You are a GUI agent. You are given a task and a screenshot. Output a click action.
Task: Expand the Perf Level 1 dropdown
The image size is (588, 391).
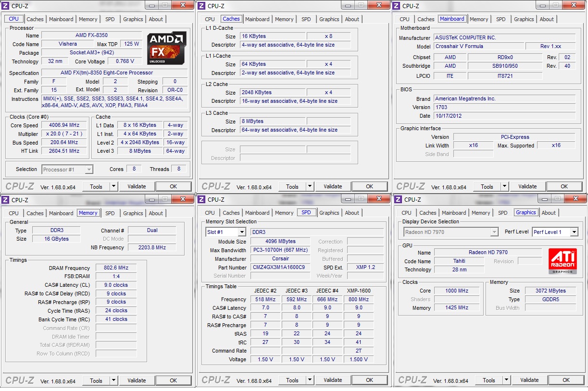coord(574,232)
